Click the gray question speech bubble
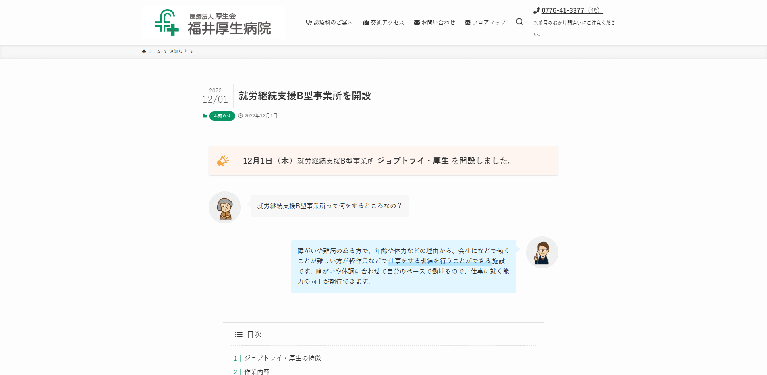767x375 pixels. [329, 206]
